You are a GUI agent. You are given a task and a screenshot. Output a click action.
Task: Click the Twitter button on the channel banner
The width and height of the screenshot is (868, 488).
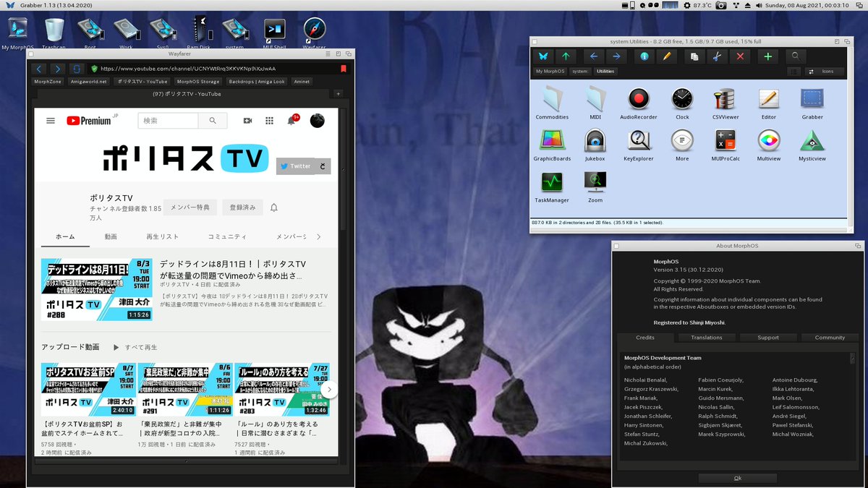click(295, 166)
